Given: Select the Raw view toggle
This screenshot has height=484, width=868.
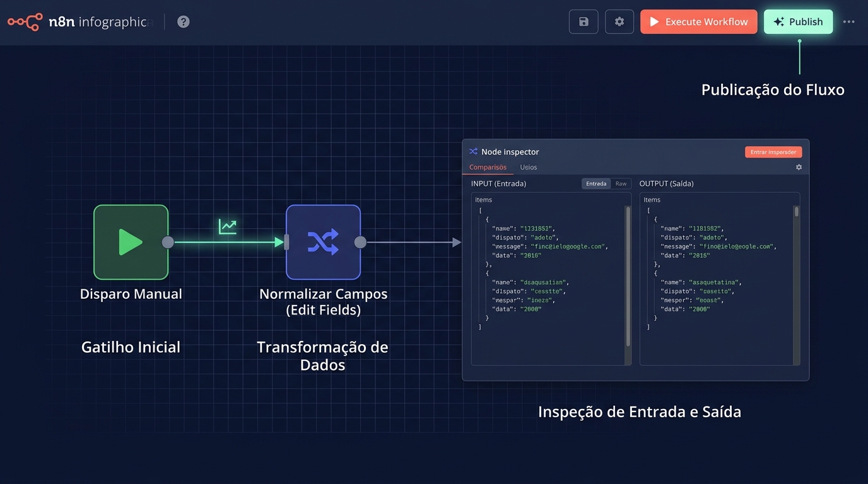Looking at the screenshot, I should pos(621,183).
